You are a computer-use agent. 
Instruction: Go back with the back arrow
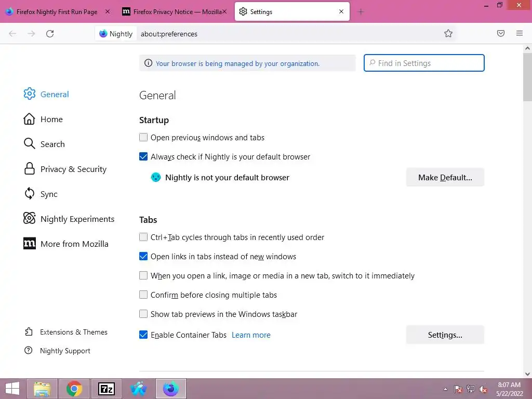(x=12, y=34)
